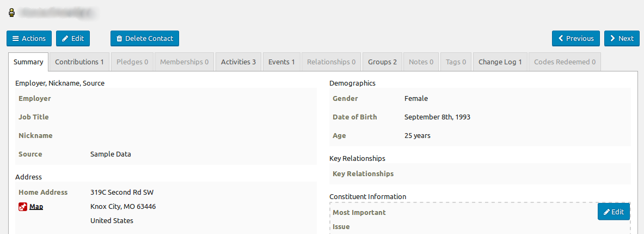
Task: Click the Home Address label
Action: tap(43, 192)
